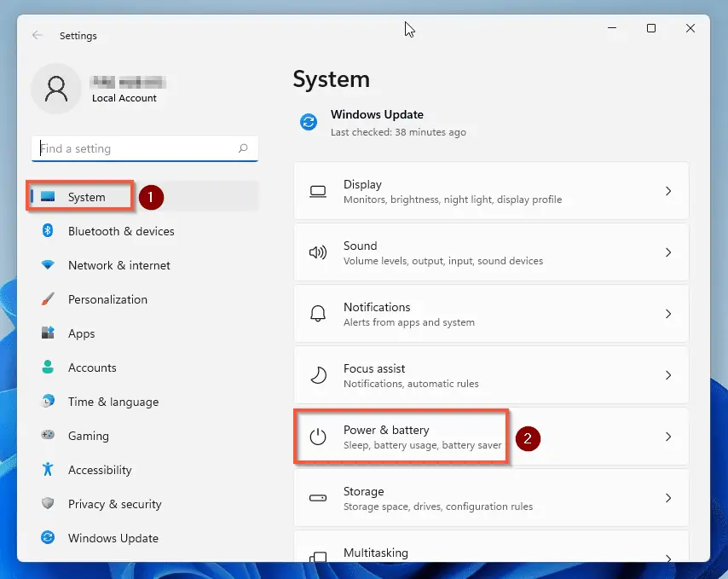
Task: Open Privacy & security label
Action: (x=115, y=504)
